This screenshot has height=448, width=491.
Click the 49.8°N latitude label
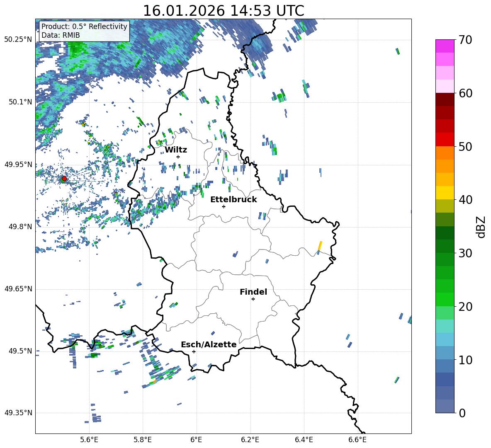20,227
